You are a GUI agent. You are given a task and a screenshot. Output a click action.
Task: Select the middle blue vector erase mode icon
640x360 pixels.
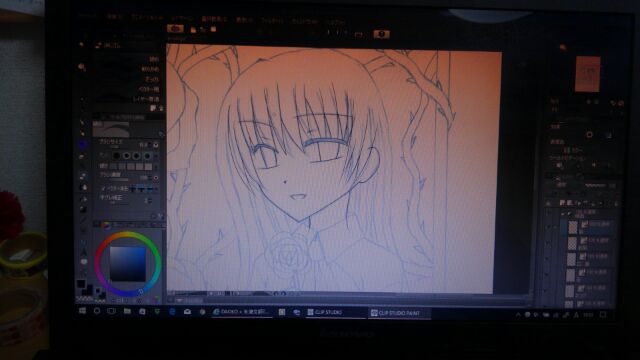point(142,189)
